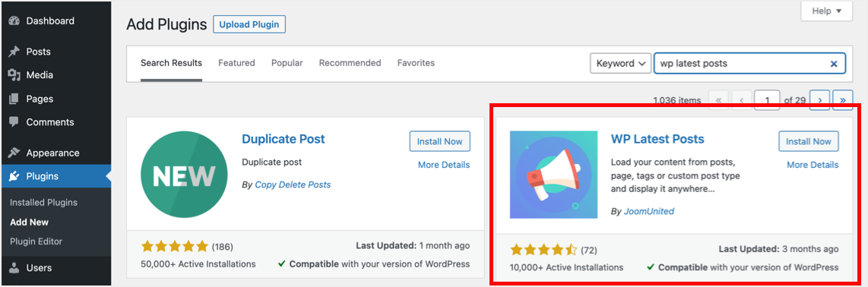
Task: Click 'Last Updated: 1 month ago' text
Action: [x=412, y=245]
